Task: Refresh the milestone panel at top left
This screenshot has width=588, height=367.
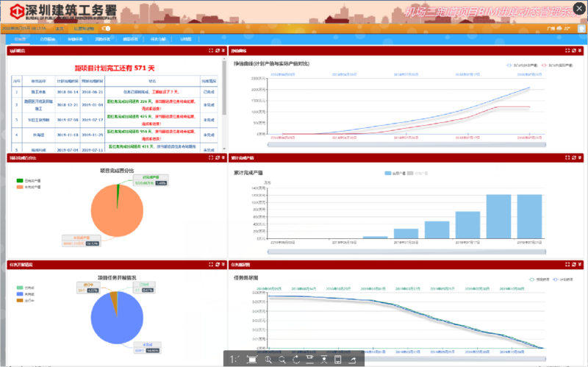Action: pyautogui.click(x=216, y=51)
